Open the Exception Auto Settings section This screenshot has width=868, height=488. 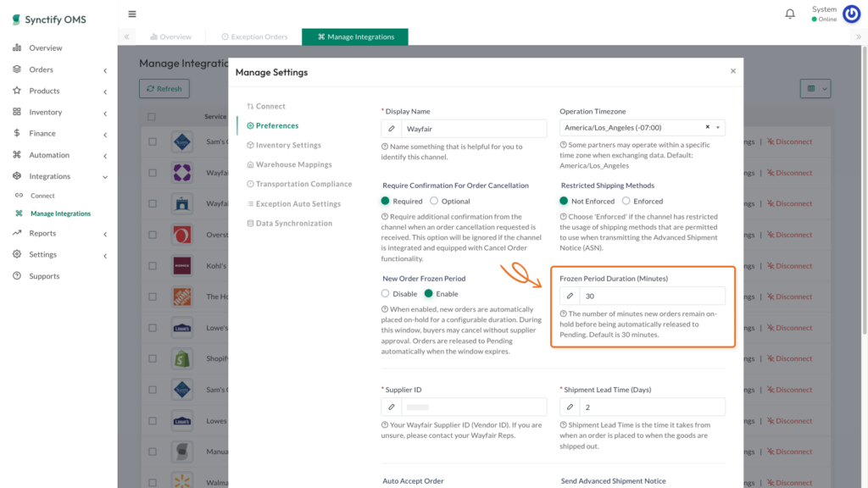click(294, 203)
